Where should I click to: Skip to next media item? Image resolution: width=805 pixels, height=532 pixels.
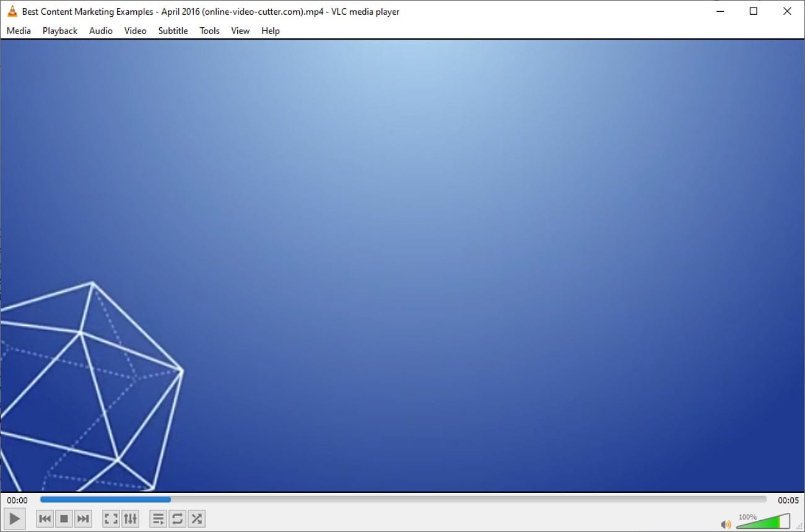click(84, 518)
